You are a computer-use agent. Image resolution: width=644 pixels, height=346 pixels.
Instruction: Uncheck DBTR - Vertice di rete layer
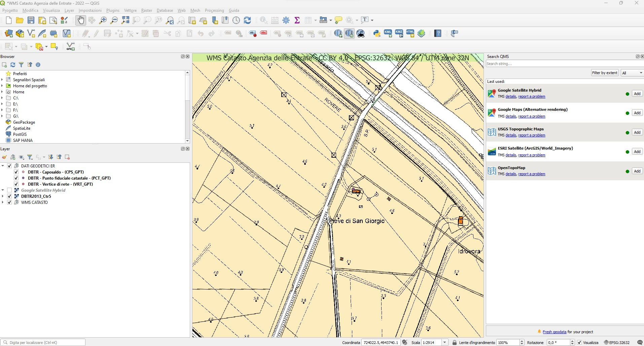pyautogui.click(x=16, y=184)
